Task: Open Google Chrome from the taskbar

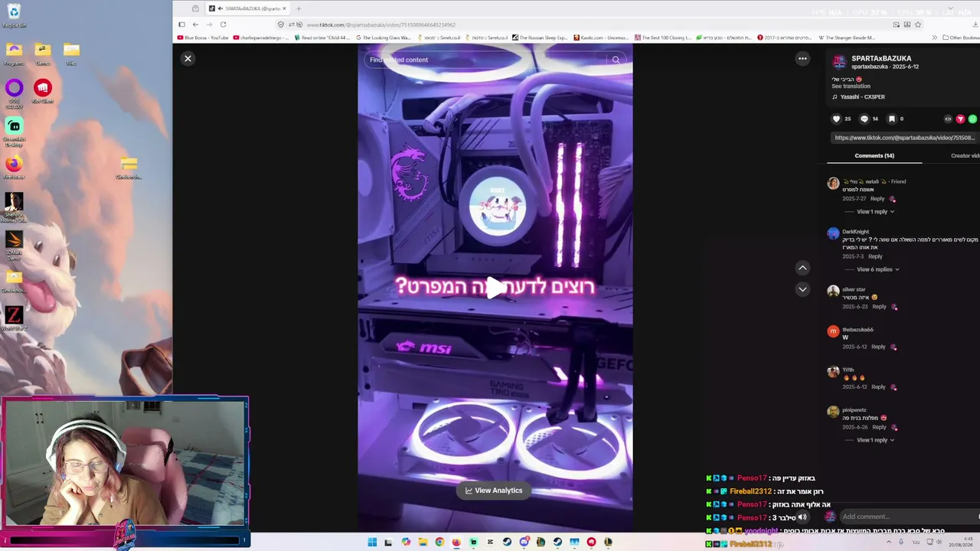Action: coord(439,542)
